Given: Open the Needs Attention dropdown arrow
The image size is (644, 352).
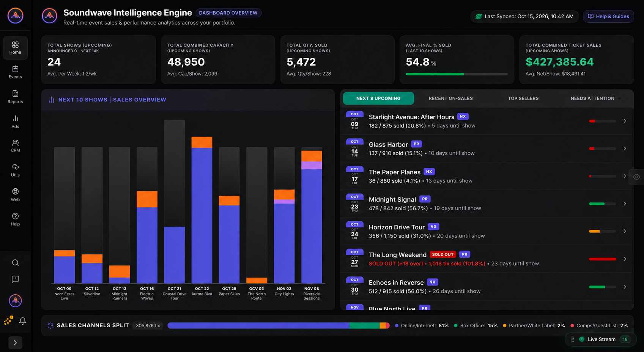Looking at the screenshot, I should click(619, 99).
